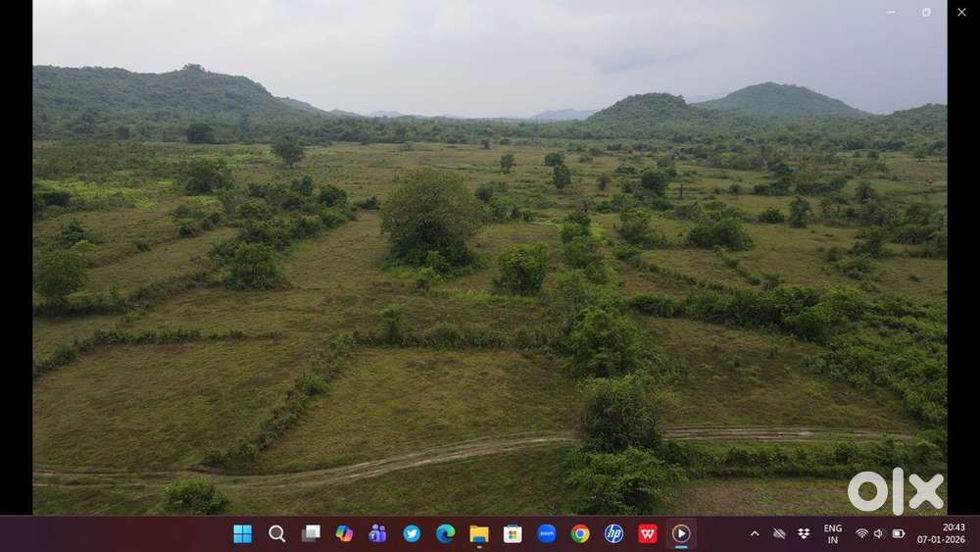Screen dimensions: 980x552
Task: Open WPS Office from the taskbar
Action: 648,533
